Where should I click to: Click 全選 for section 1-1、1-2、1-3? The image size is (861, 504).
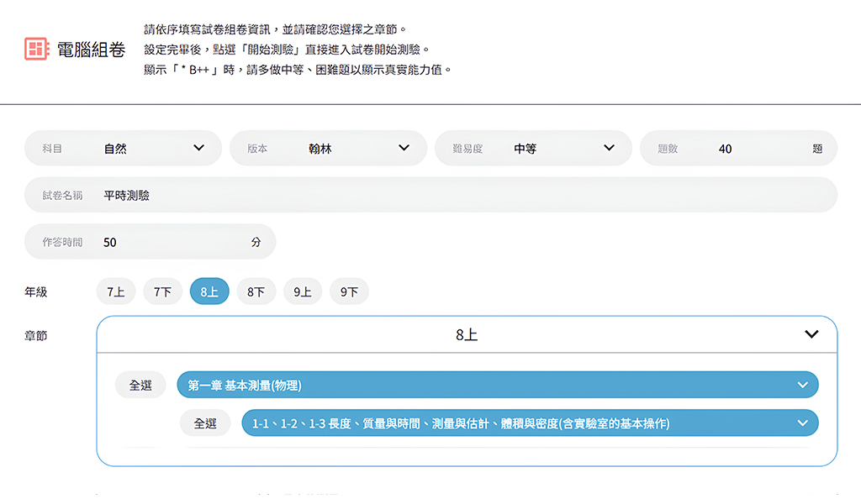[x=205, y=423]
